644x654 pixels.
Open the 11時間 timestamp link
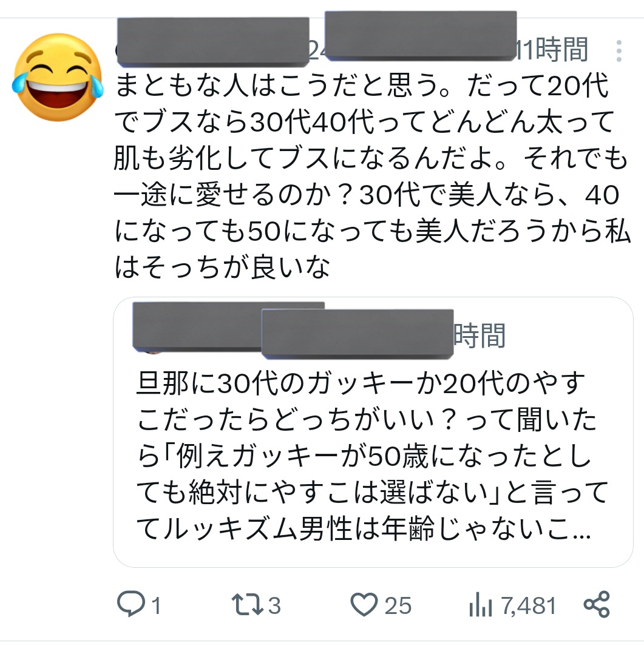coord(553,50)
